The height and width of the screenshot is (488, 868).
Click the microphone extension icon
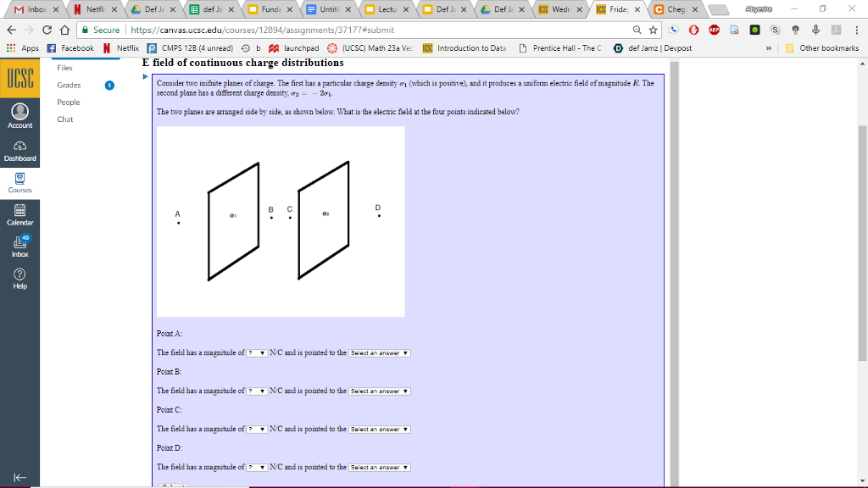[x=815, y=30]
